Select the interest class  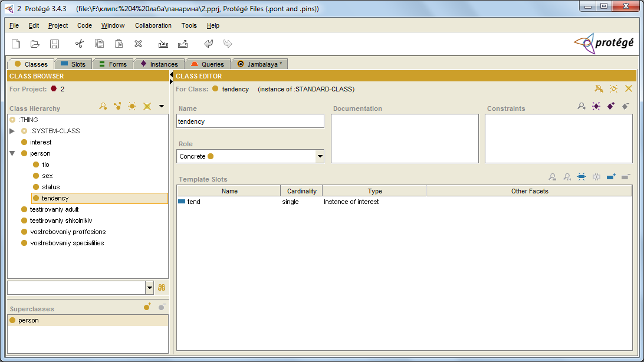pos(41,143)
